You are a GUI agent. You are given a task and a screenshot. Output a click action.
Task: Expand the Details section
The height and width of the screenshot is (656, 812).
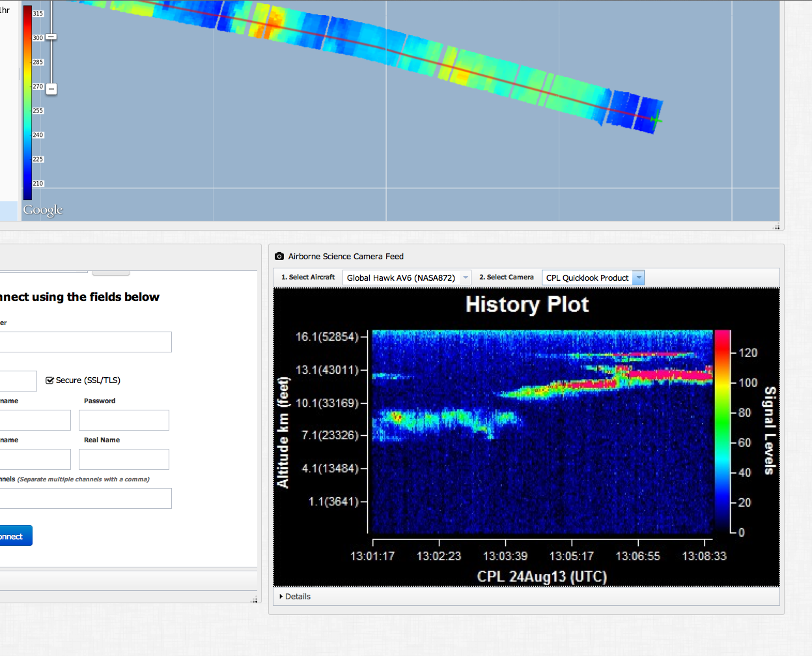click(x=295, y=597)
